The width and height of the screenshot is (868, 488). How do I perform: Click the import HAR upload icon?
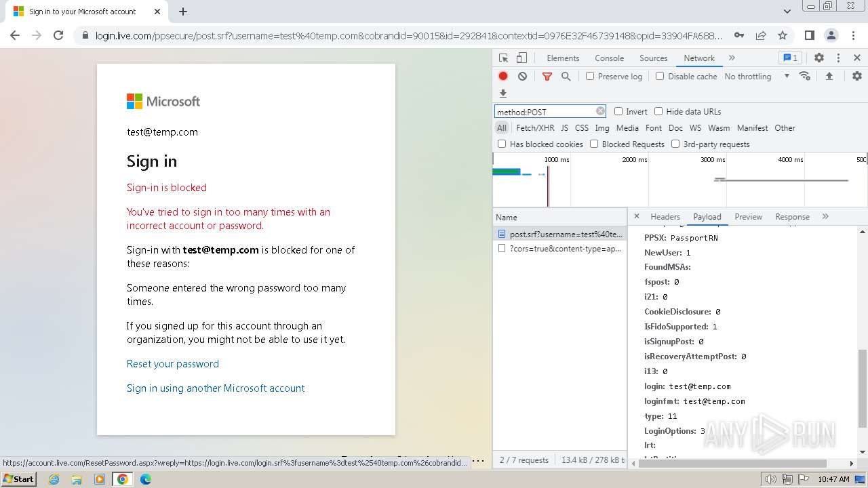click(829, 77)
